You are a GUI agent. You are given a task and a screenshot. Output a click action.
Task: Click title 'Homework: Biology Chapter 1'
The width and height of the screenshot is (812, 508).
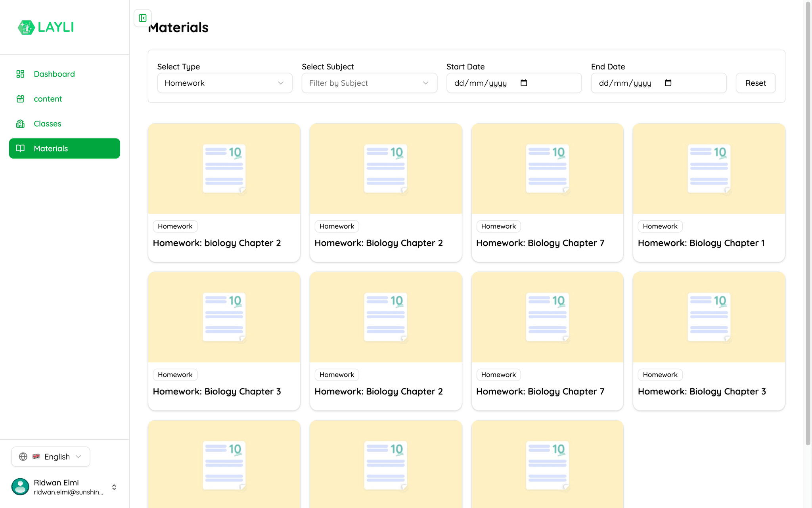701,243
